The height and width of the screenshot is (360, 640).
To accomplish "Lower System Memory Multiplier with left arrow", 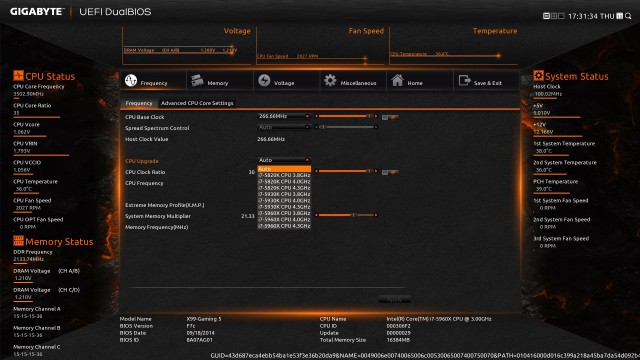I will 316,215.
